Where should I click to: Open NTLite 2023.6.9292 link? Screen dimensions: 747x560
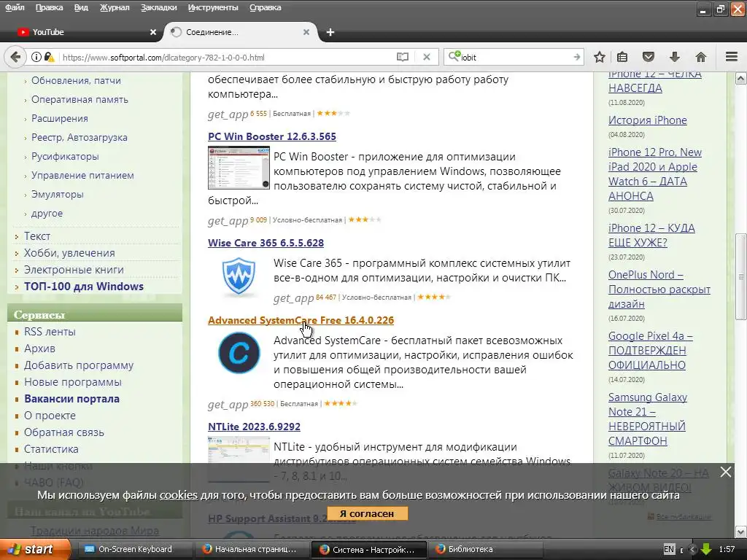pyautogui.click(x=255, y=427)
